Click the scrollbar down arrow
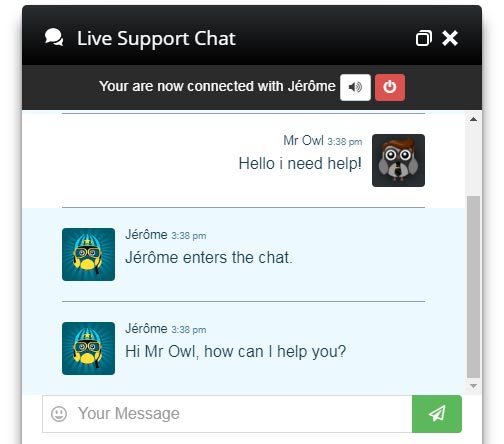The image size is (504, 444). 473,386
